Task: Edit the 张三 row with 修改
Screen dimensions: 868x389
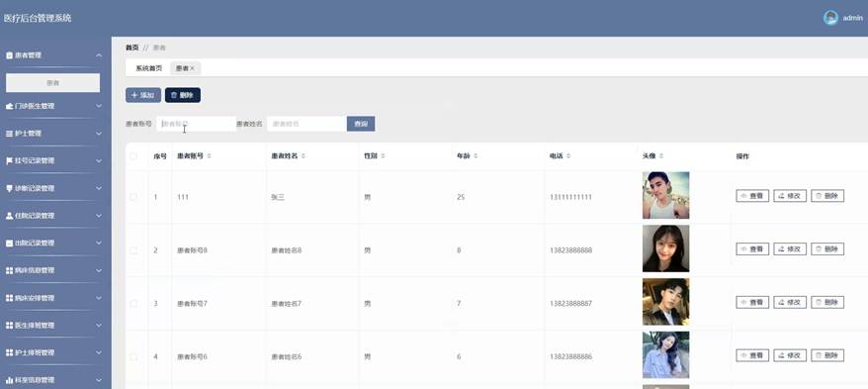Action: [790, 196]
